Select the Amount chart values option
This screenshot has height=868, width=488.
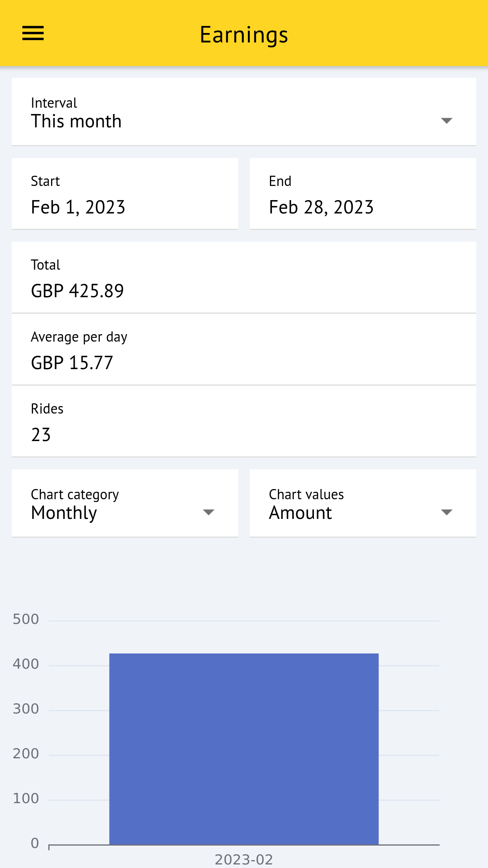(301, 513)
